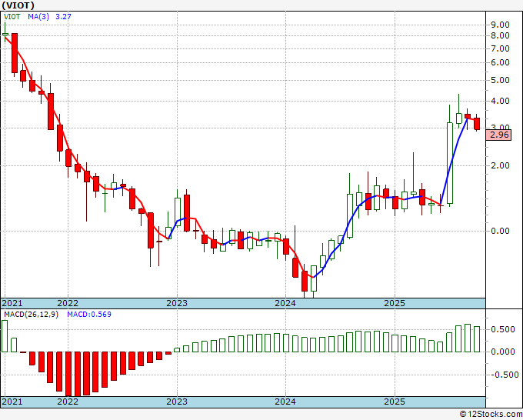523x420 pixels.
Task: Click the first large red candlestick below 8.00
Action: tap(15, 53)
